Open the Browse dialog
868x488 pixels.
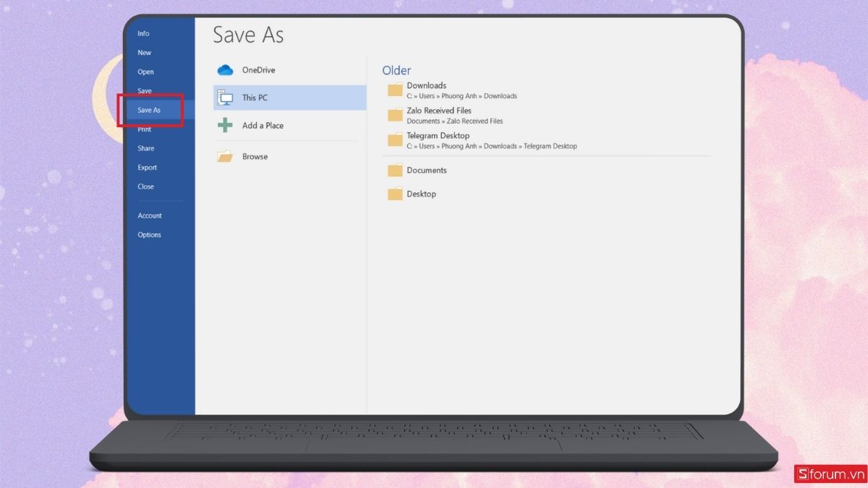click(290, 156)
